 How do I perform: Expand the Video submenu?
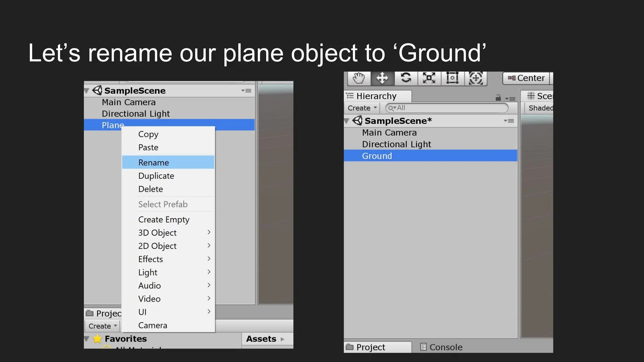168,299
